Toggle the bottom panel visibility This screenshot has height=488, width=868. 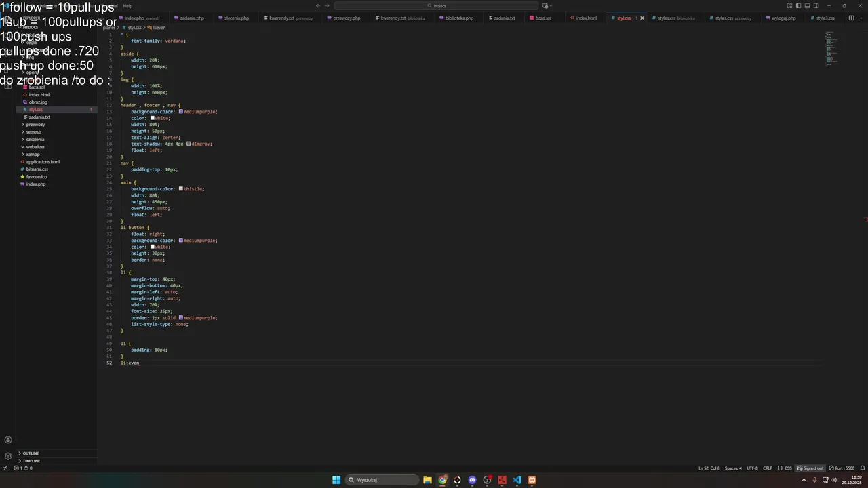[807, 6]
